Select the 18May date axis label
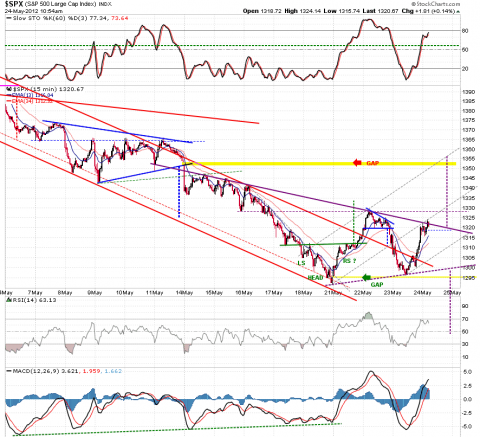 (x=303, y=293)
